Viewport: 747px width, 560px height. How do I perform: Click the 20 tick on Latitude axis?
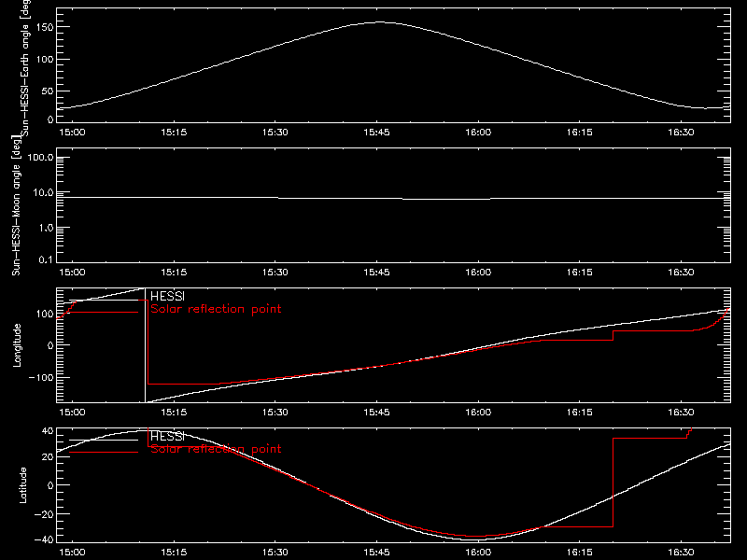pyautogui.click(x=48, y=456)
